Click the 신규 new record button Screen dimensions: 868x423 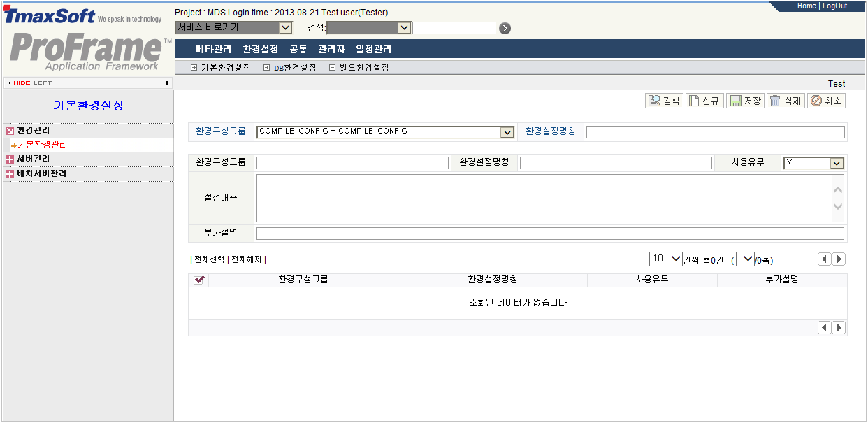coord(704,101)
